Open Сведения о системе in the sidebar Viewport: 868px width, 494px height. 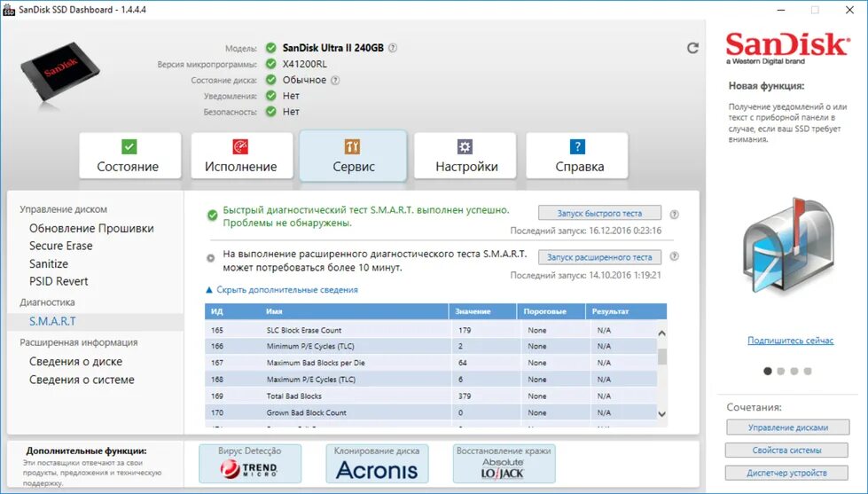(82, 380)
